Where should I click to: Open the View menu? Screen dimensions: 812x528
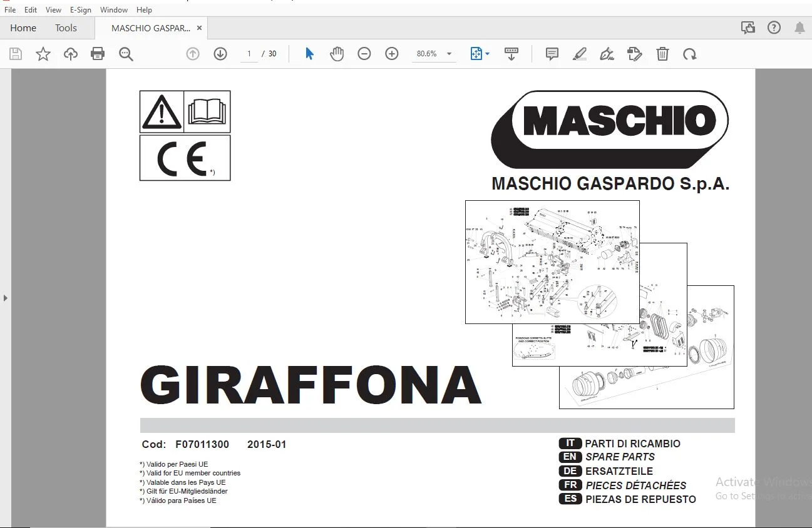pyautogui.click(x=53, y=10)
